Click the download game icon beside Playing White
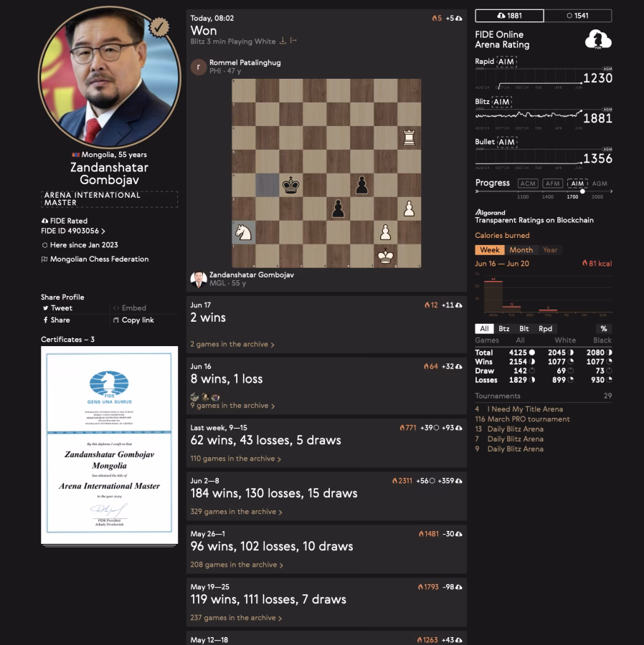644x645 pixels. [x=283, y=41]
